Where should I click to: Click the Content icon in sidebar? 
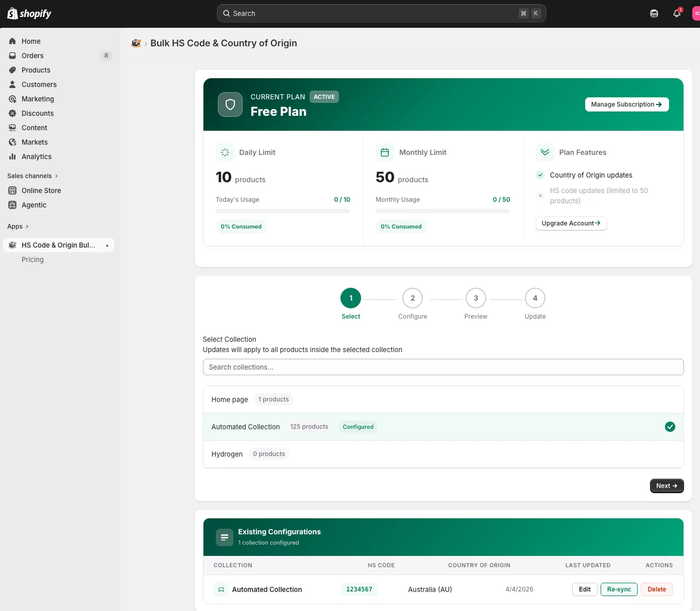pos(12,128)
